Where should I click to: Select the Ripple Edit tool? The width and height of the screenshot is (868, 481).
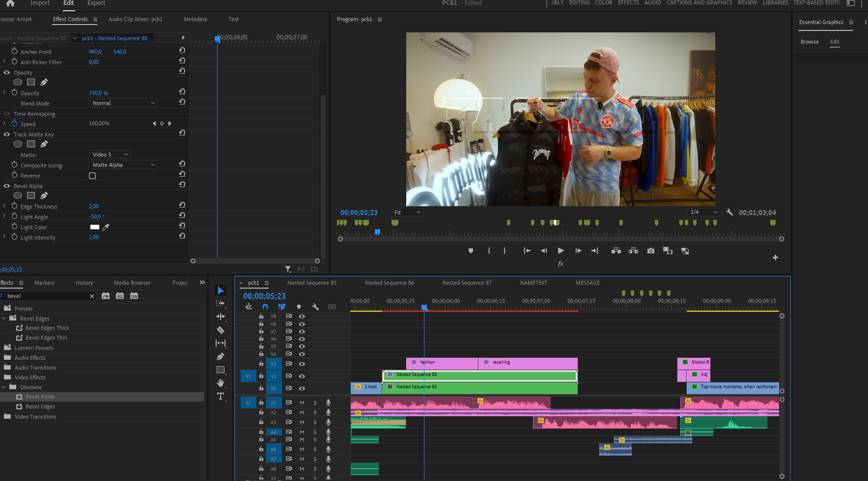[x=221, y=317]
